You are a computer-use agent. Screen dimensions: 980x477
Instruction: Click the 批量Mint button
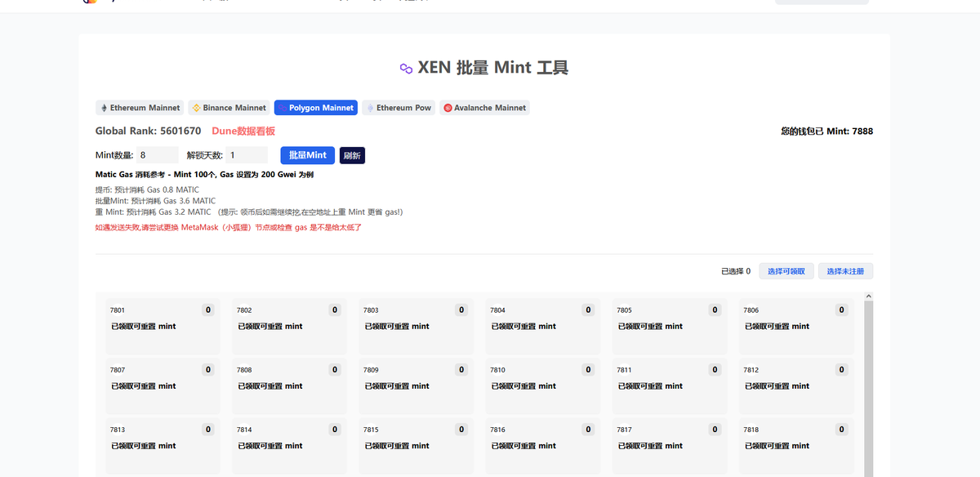point(308,155)
